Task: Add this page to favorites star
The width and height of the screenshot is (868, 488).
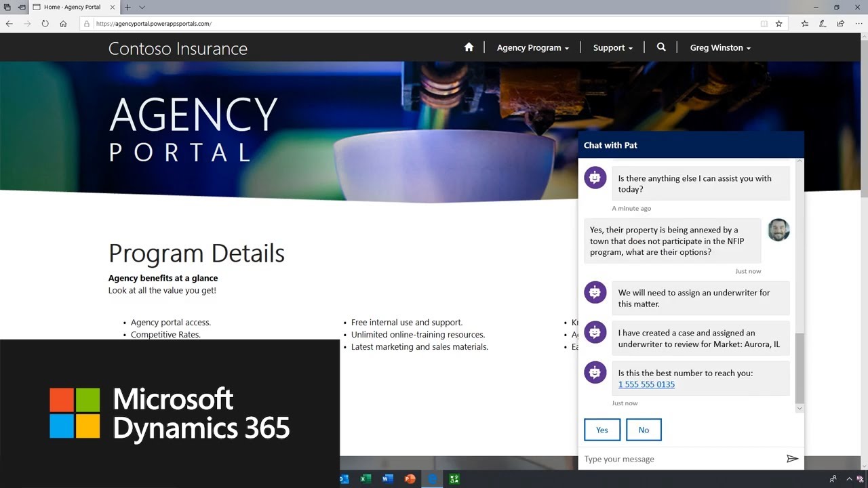Action: 778,24
